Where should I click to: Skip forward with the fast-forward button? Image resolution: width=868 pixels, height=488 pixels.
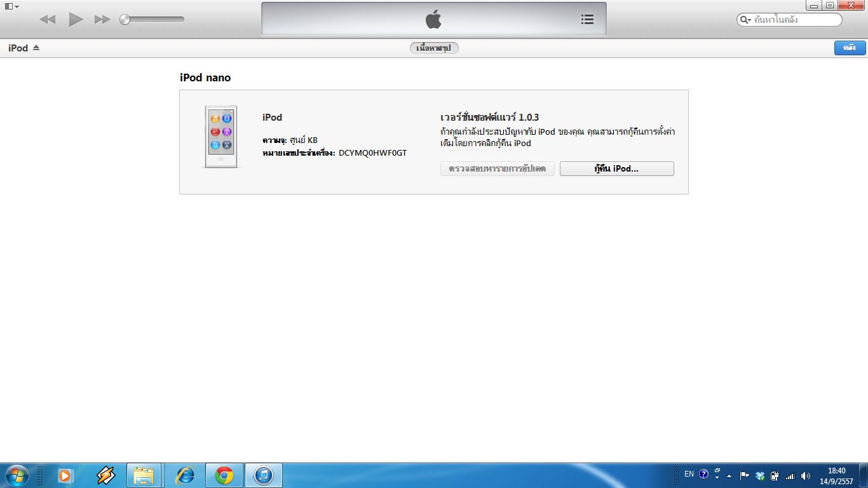[x=102, y=20]
